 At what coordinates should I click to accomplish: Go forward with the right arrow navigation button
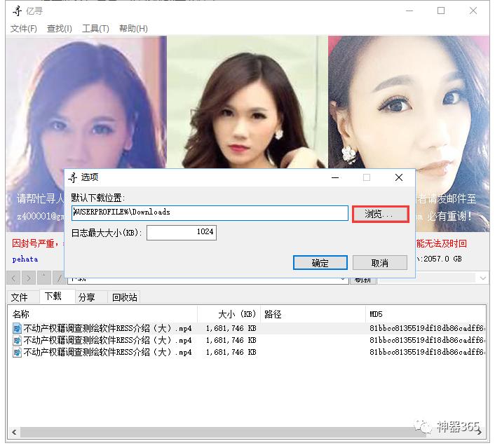(x=29, y=278)
